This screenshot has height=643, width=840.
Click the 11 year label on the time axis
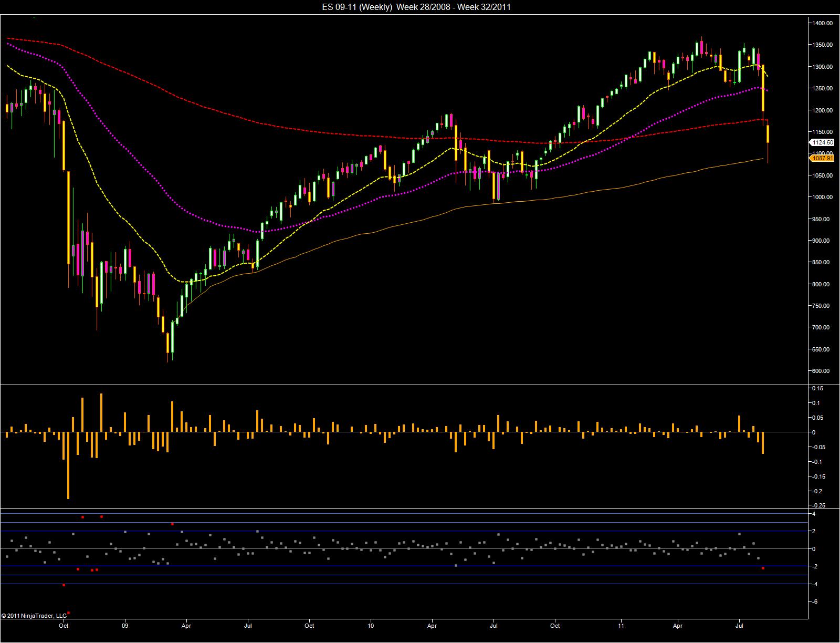click(621, 626)
